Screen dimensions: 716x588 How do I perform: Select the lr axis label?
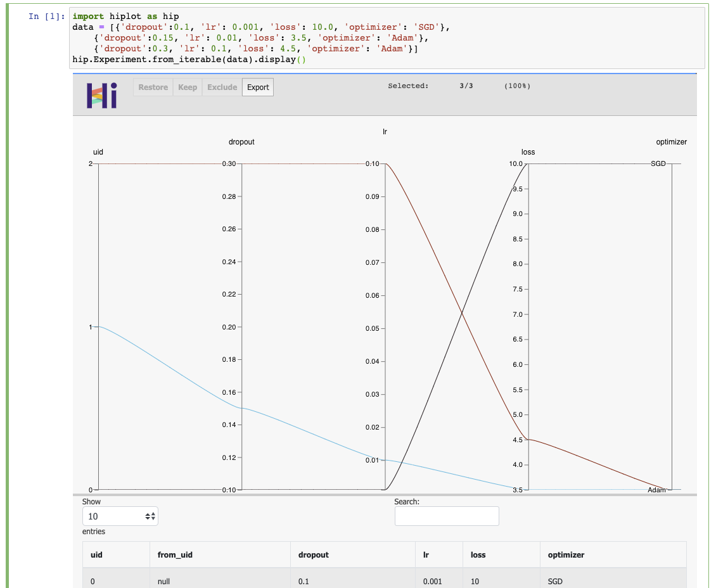(385, 131)
